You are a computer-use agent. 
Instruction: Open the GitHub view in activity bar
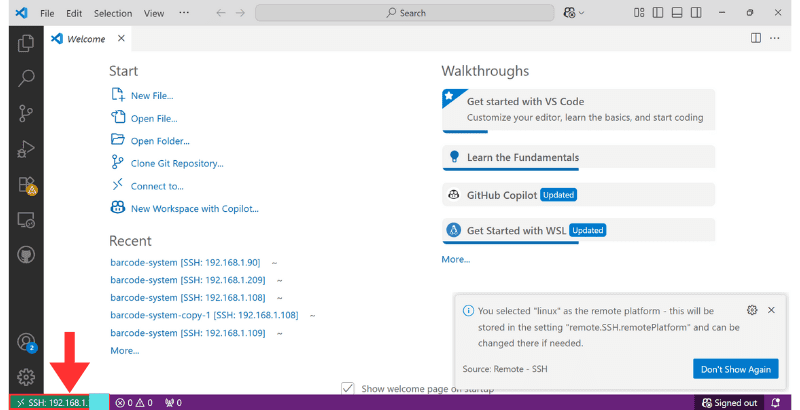pos(27,255)
